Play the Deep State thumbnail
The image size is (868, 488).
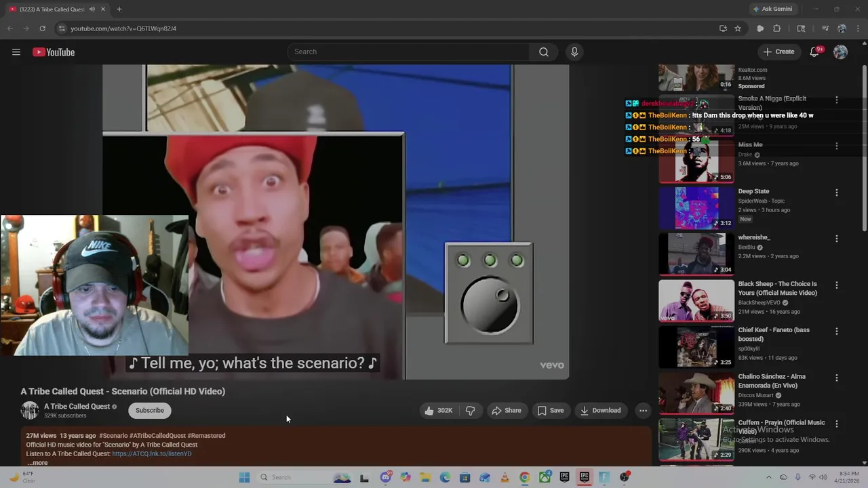pos(696,208)
